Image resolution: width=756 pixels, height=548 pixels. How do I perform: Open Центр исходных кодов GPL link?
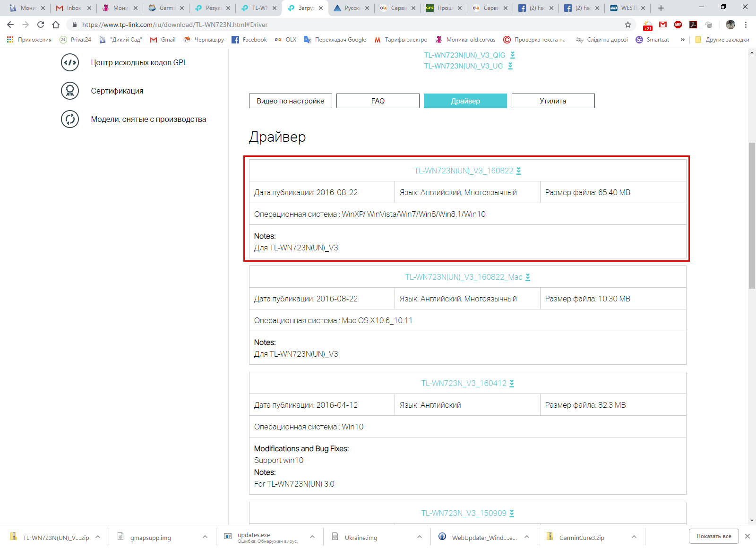click(139, 62)
